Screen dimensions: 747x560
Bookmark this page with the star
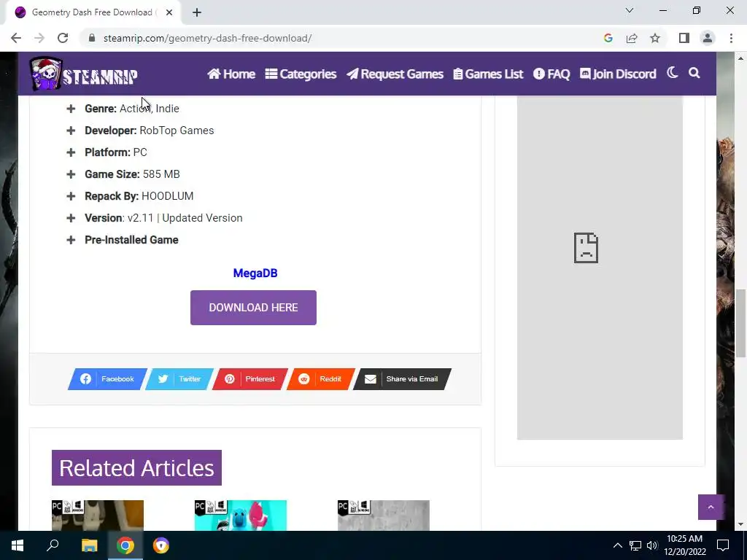tap(655, 38)
